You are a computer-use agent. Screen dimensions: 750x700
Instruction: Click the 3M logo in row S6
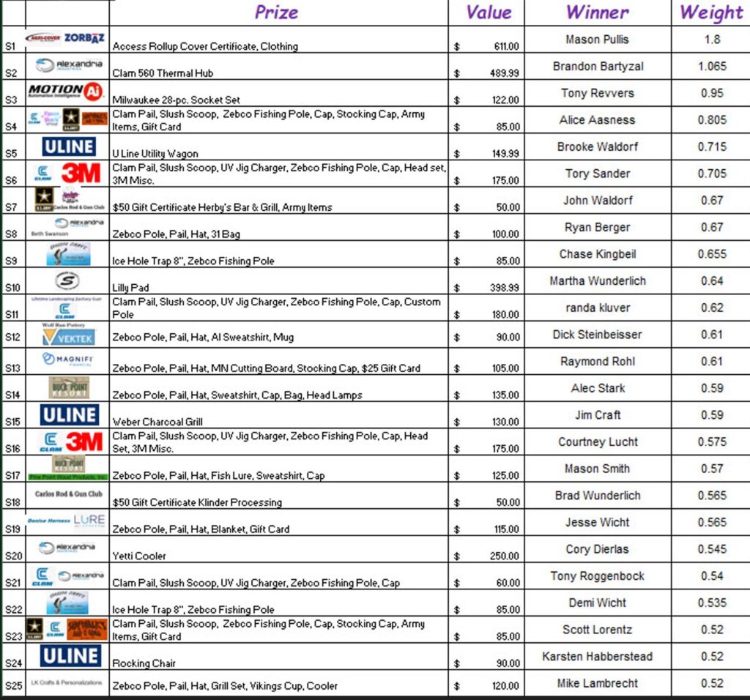[x=81, y=173]
